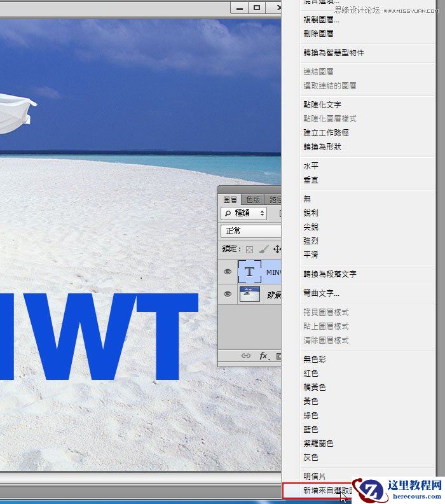Viewport: 445px width, 504px height.
Task: Toggle lock position move icon
Action: tap(277, 249)
